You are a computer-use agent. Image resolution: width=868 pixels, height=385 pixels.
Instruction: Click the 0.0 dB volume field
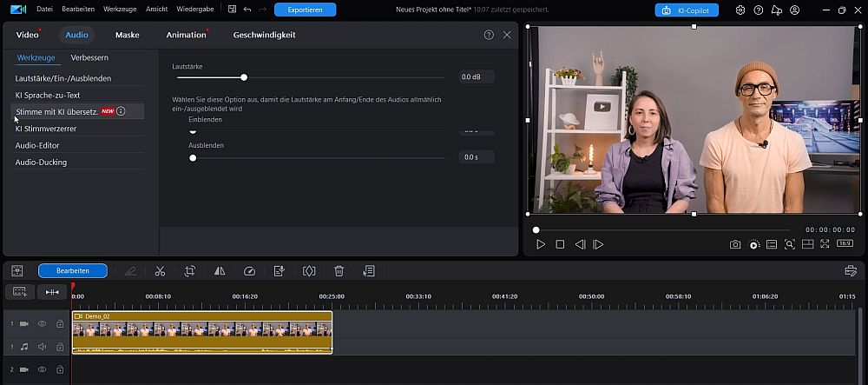(x=477, y=77)
